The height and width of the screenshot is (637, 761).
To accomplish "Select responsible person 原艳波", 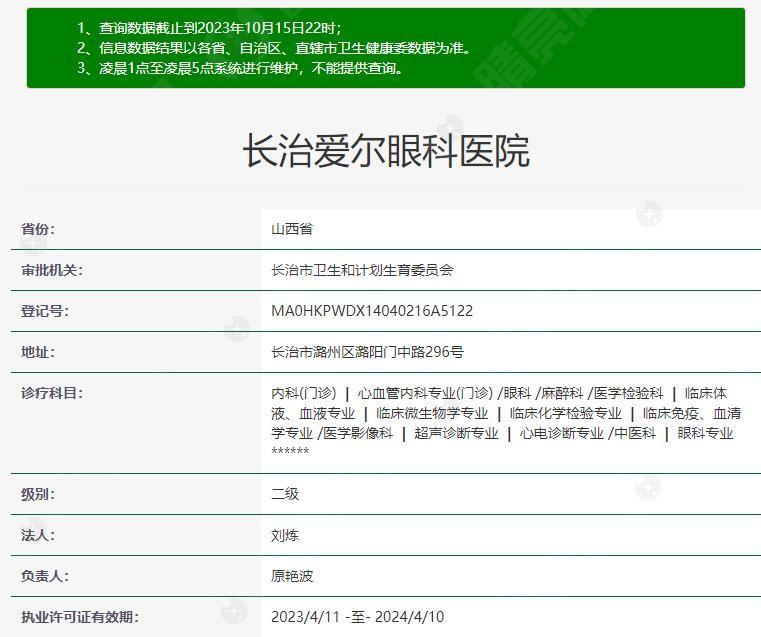I will (292, 576).
